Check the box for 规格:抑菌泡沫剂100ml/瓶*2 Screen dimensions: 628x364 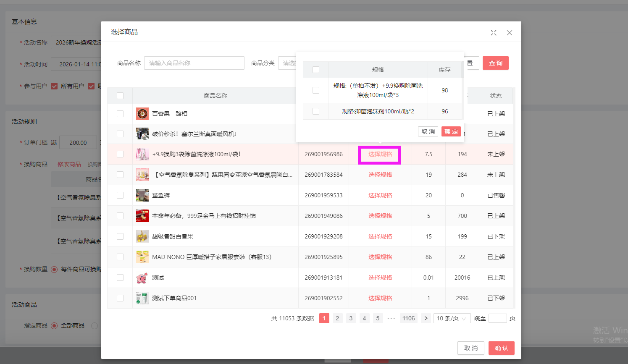pyautogui.click(x=316, y=111)
